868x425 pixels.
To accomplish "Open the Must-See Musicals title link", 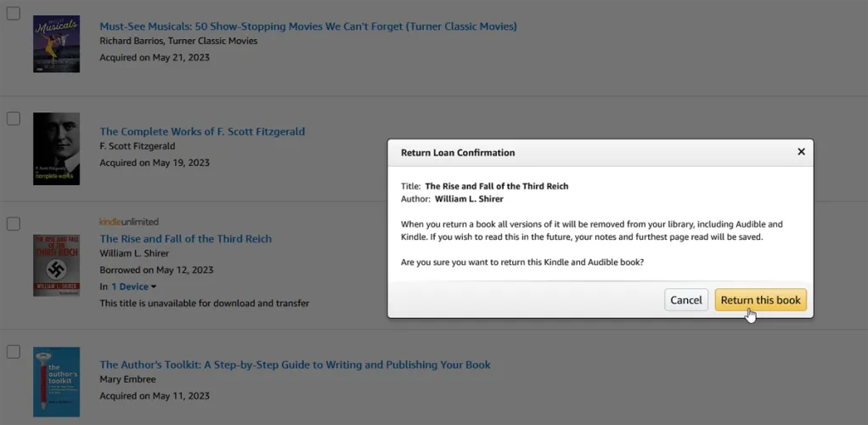I will [x=307, y=26].
